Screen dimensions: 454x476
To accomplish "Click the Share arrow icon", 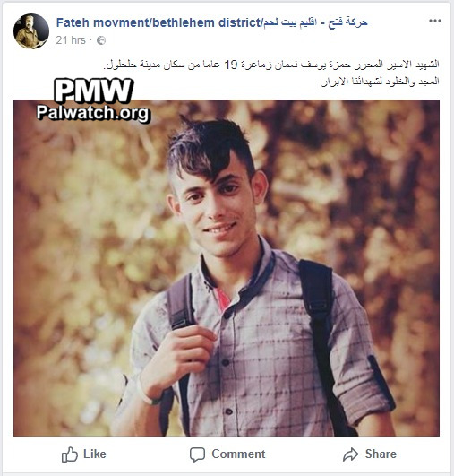I will pyautogui.click(x=351, y=454).
